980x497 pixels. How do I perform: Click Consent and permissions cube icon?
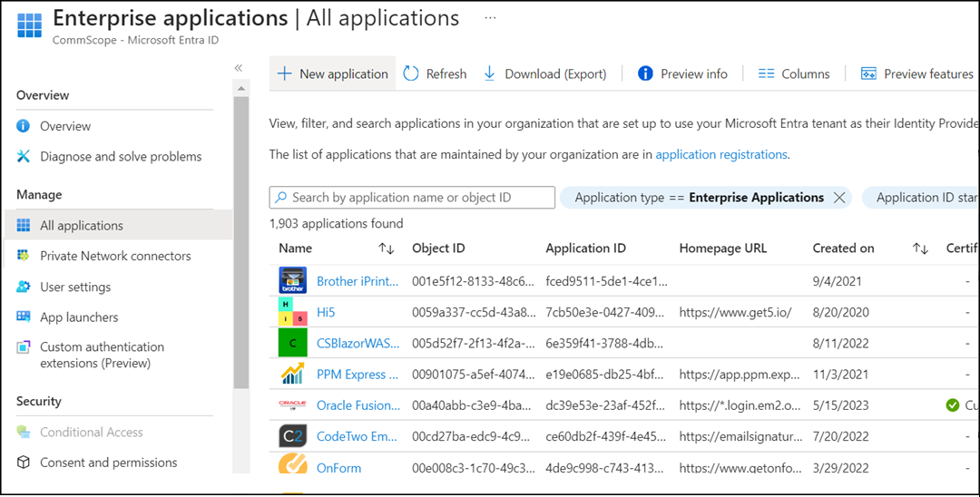tap(23, 463)
